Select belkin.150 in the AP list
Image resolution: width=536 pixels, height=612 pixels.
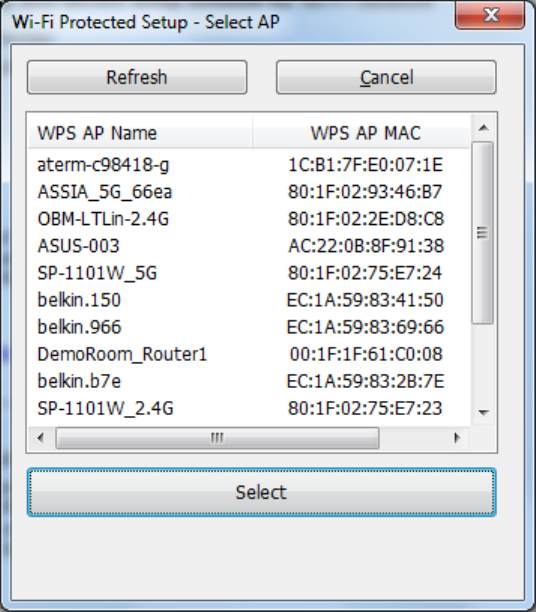tap(249, 300)
